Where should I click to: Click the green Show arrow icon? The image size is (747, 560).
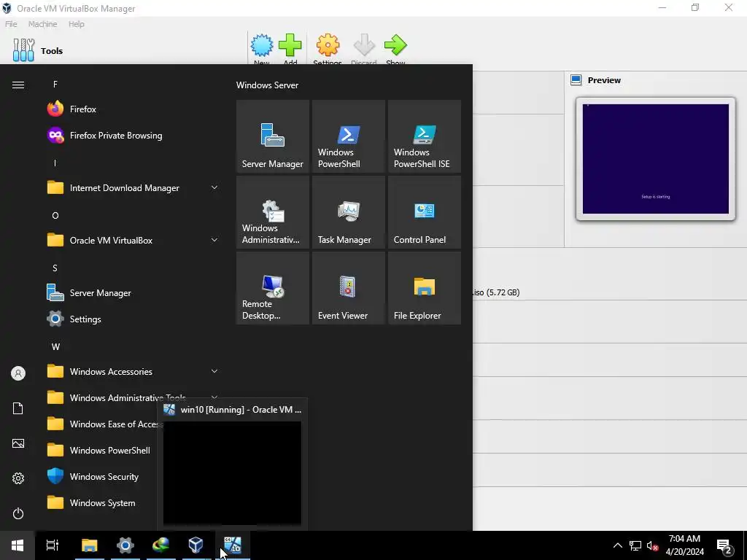(x=395, y=45)
